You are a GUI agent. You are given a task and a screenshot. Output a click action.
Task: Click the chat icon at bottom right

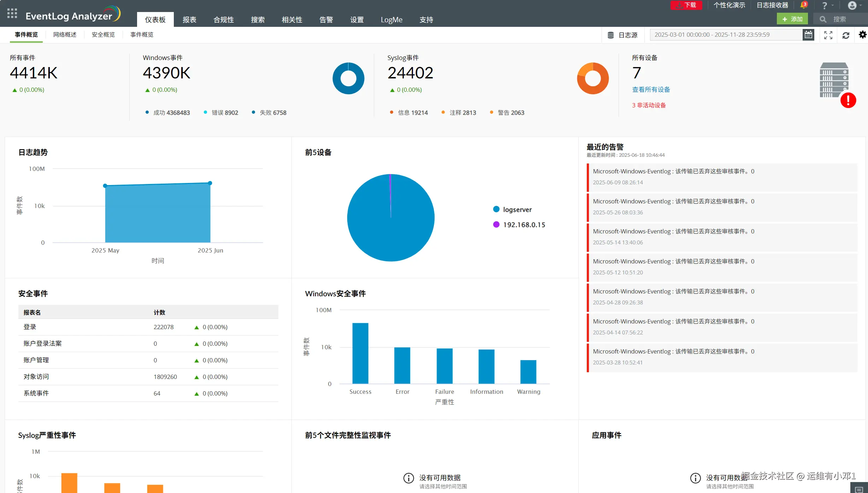[859, 489]
